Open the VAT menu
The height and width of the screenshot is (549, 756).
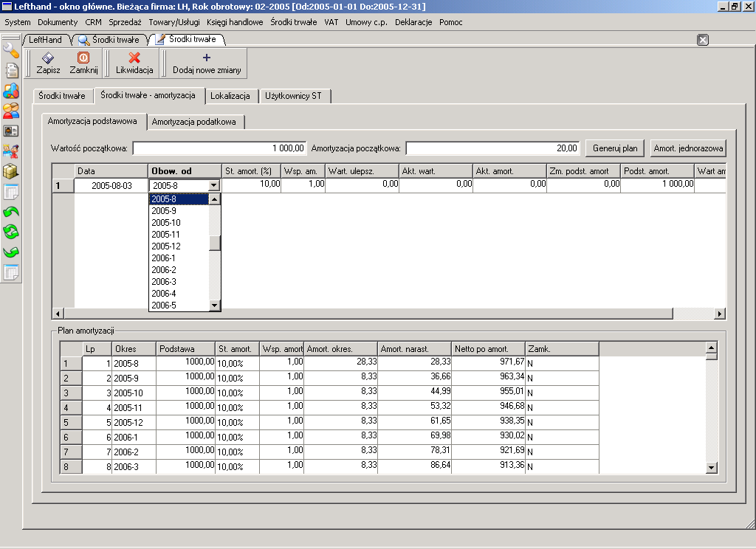click(331, 22)
